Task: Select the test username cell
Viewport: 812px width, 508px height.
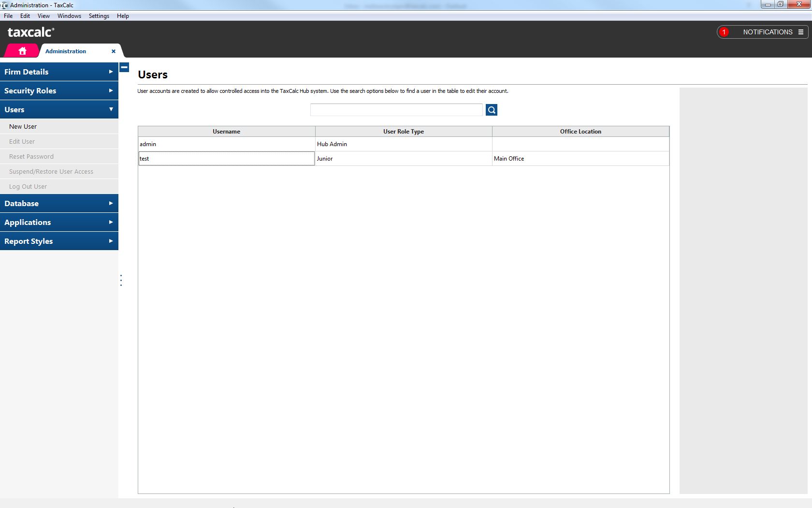Action: click(227, 159)
